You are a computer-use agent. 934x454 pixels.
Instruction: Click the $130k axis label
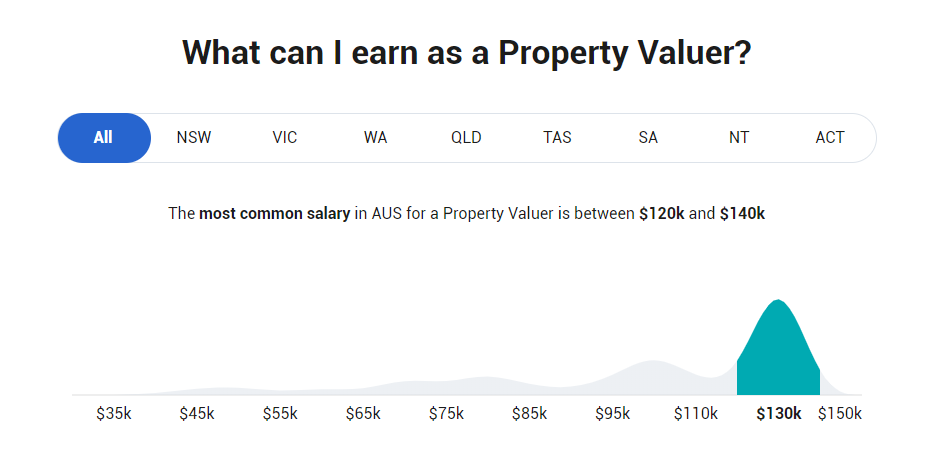tap(779, 414)
